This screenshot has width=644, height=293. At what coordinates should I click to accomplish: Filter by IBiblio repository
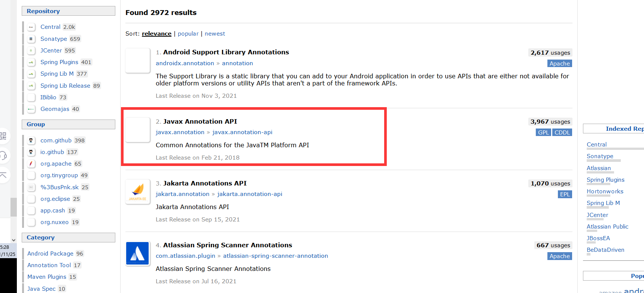click(48, 97)
